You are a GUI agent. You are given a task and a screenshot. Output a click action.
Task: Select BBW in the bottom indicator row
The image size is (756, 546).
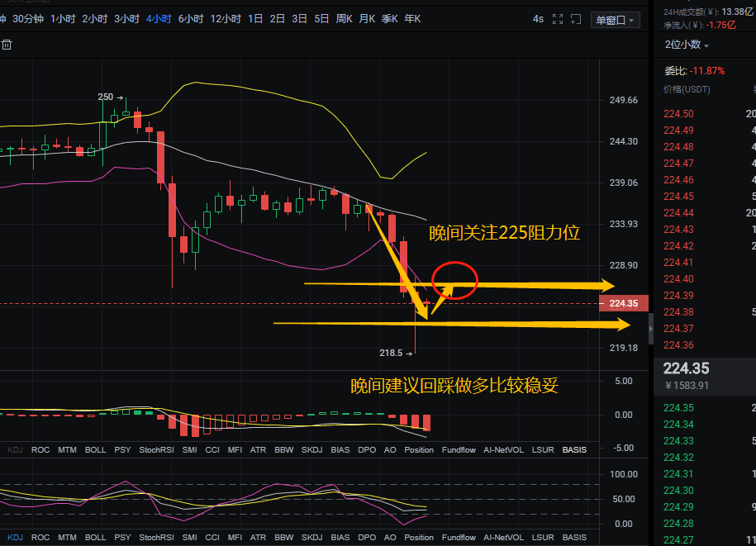pos(284,537)
